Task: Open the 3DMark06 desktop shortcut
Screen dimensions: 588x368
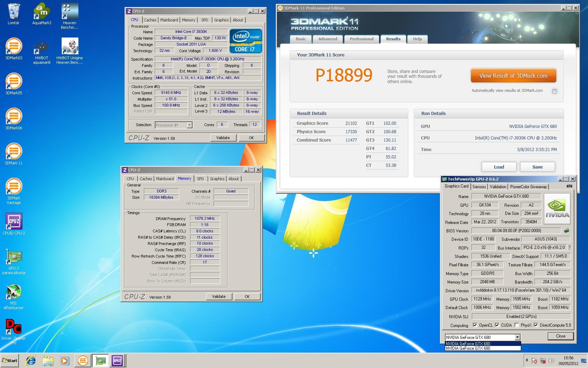Action: (x=14, y=119)
